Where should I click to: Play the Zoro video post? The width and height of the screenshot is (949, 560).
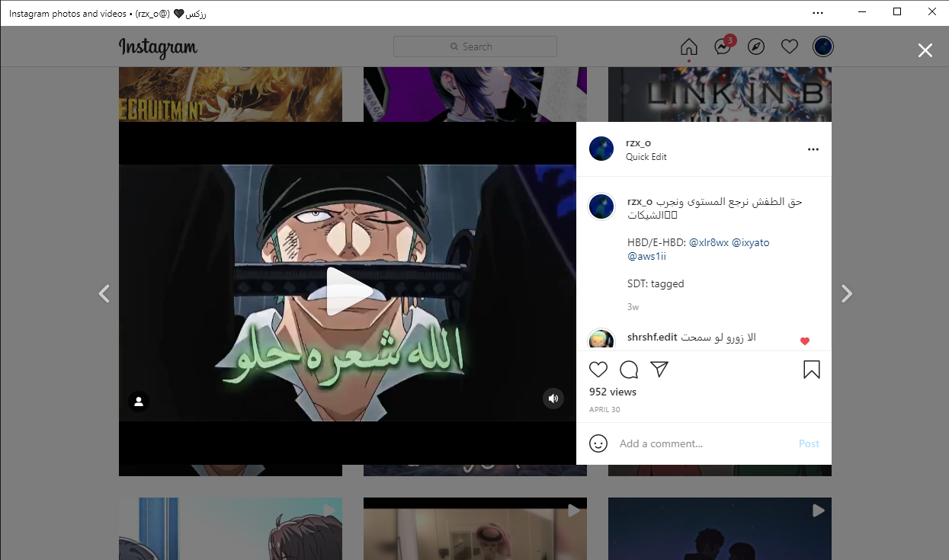[x=350, y=292]
